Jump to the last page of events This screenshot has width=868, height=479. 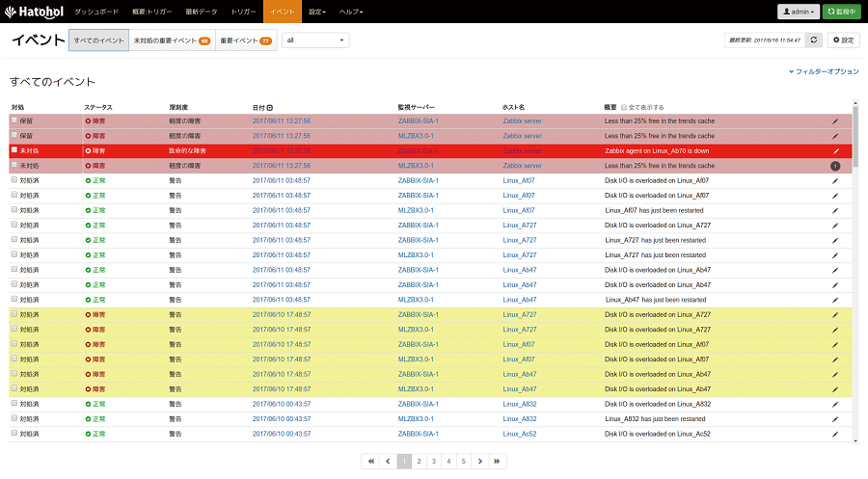point(497,462)
